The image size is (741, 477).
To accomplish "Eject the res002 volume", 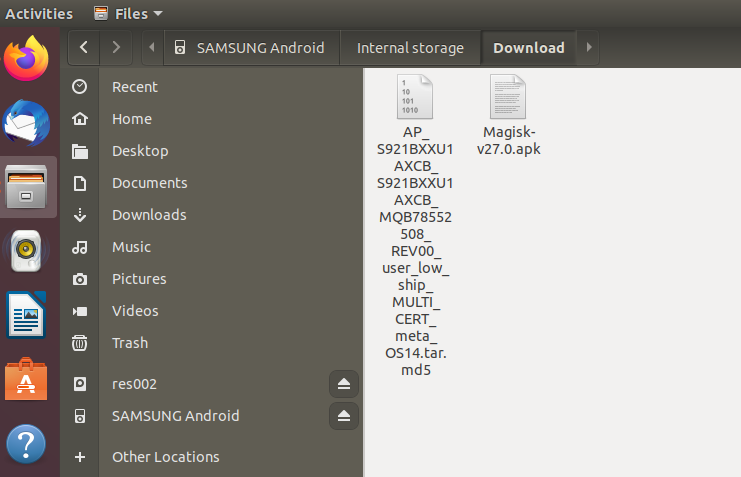I will tap(344, 384).
